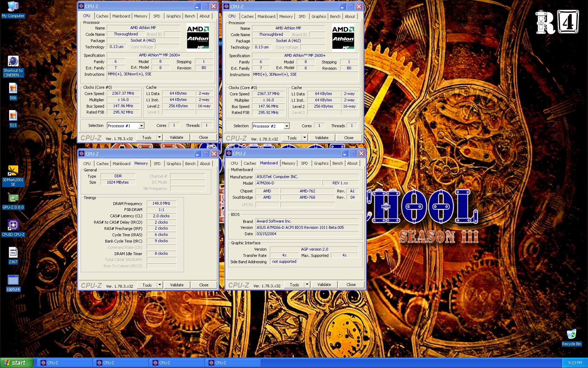Click Core Speed 2367.37 MHz in Processor #2 window

268,94
